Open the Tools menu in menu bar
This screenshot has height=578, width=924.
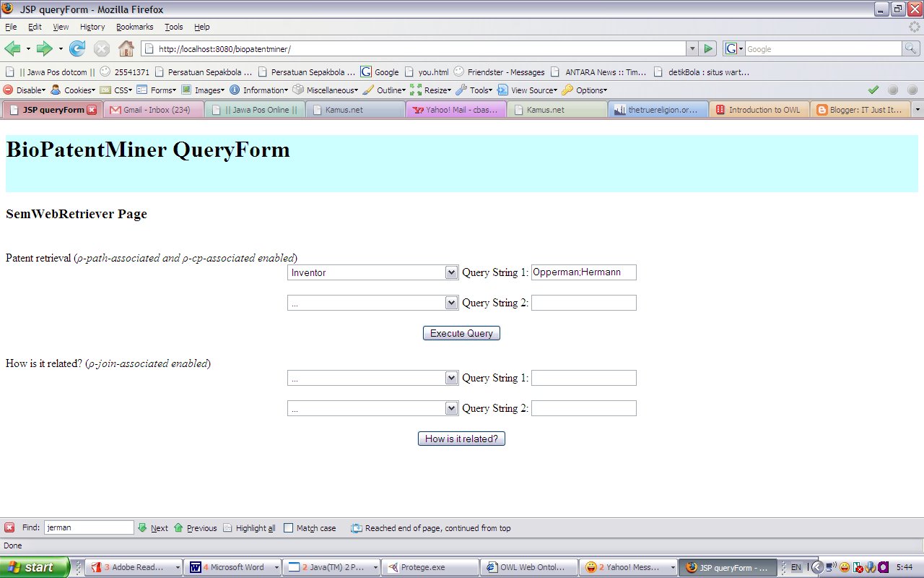tap(173, 27)
